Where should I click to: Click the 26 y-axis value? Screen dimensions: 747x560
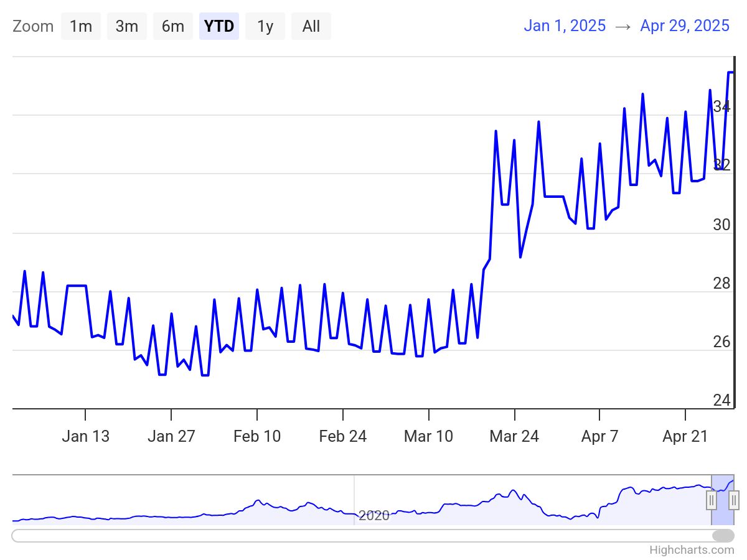[722, 342]
